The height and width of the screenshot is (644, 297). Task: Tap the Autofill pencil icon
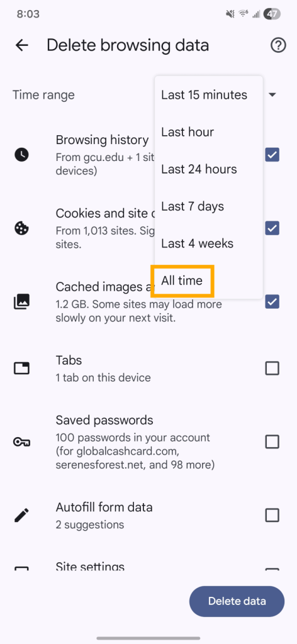coord(22,515)
